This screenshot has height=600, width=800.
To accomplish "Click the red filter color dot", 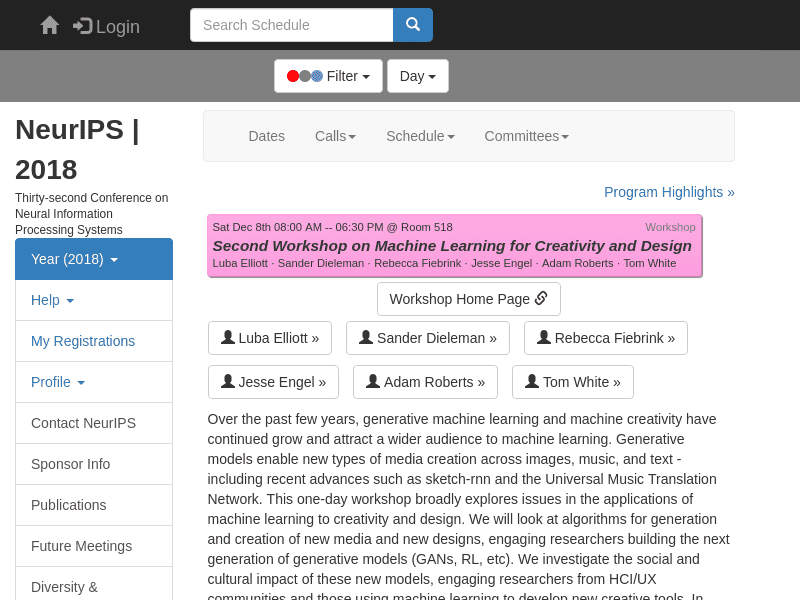I will 293,76.
